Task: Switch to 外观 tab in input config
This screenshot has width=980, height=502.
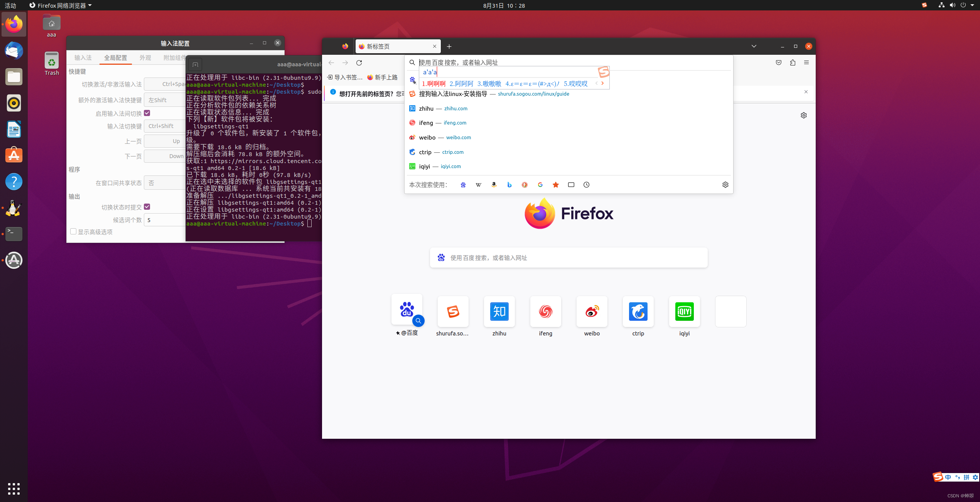Action: click(145, 58)
